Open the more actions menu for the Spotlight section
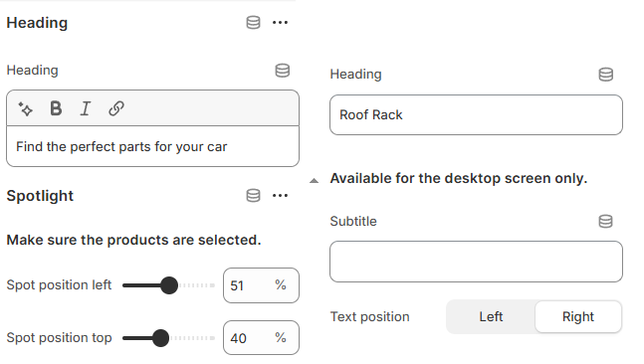The image size is (644, 364). 280,196
